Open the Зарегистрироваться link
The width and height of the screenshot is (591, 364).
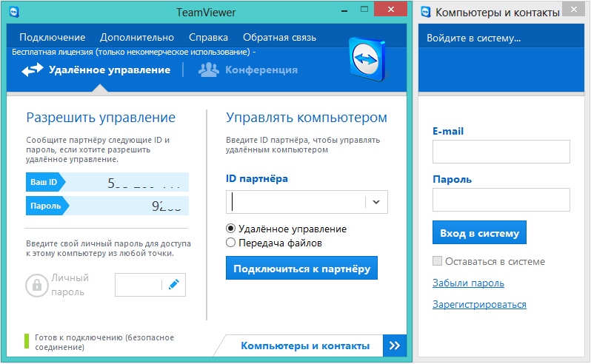479,305
